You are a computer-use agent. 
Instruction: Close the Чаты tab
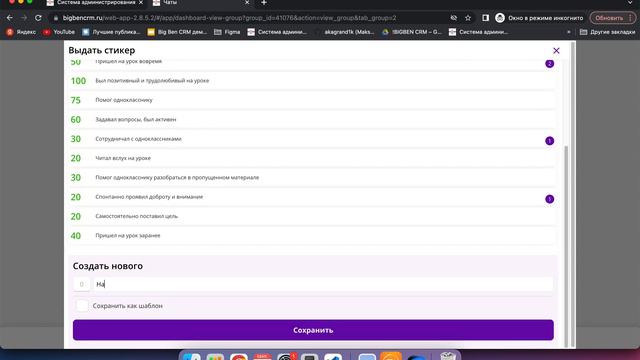pos(247,2)
